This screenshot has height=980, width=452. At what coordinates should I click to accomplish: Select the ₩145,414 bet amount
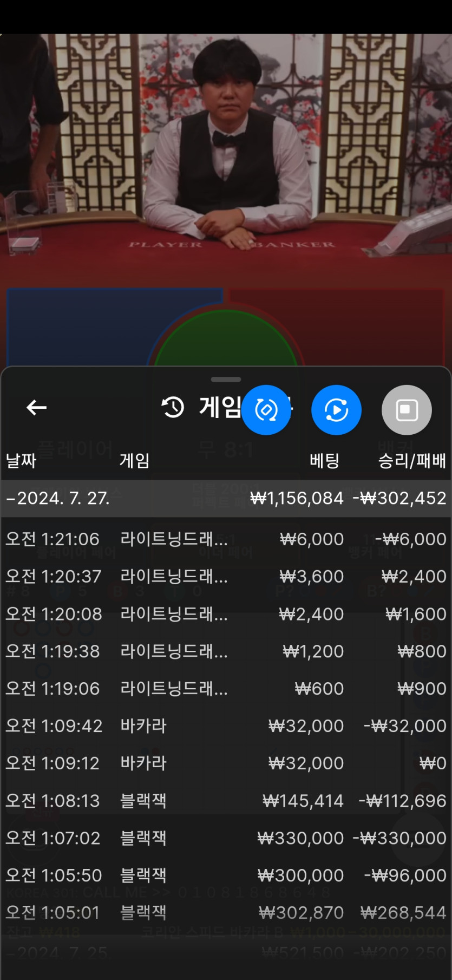click(303, 801)
